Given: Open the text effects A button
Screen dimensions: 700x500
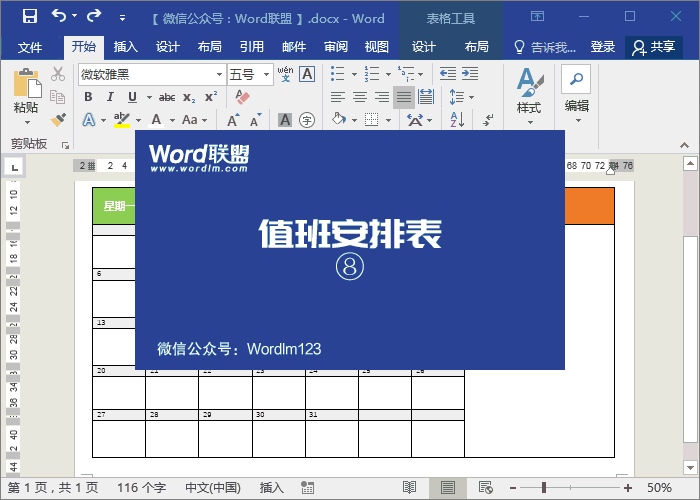Looking at the screenshot, I should (x=89, y=120).
